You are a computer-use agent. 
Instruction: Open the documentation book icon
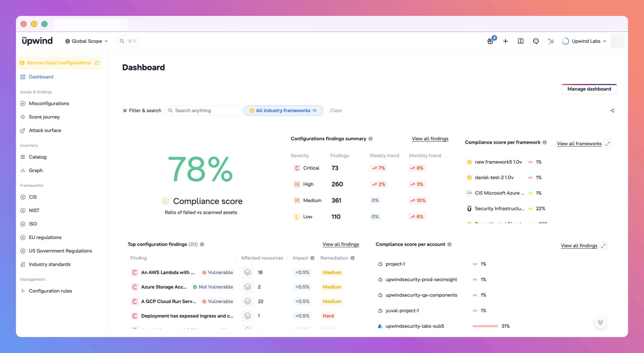tap(520, 41)
